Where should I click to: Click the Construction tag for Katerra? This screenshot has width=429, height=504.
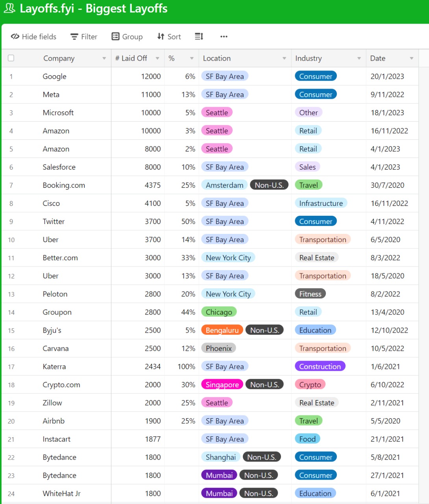coord(320,366)
